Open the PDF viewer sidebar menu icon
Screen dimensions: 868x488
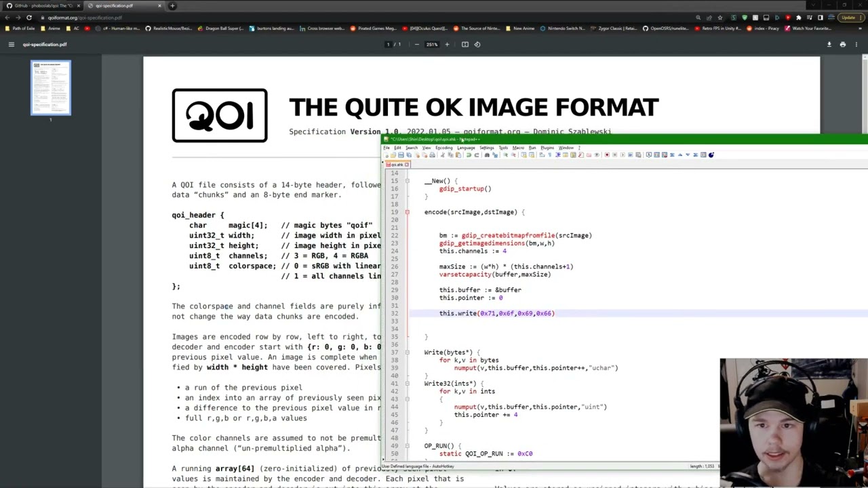coord(11,44)
